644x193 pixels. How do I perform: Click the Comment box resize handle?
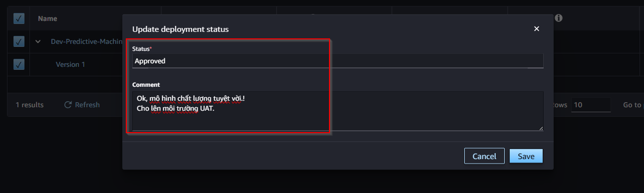click(541, 128)
